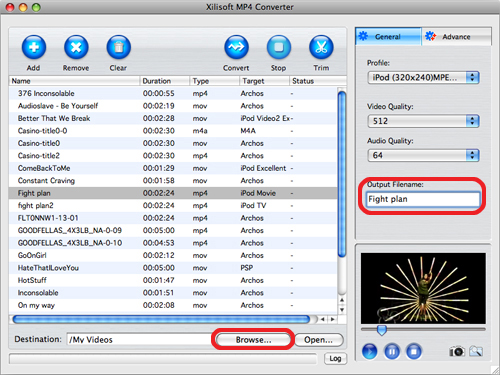Pause the preview video

click(392, 351)
